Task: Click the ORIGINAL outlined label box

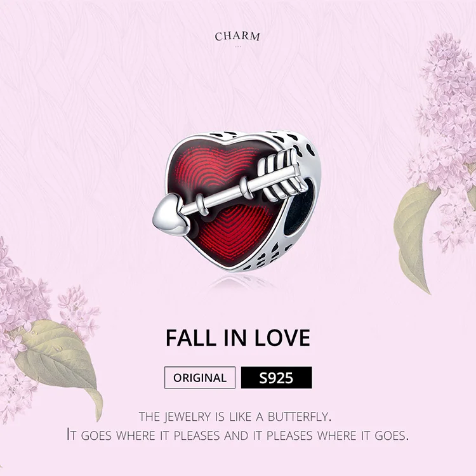Action: click(x=200, y=378)
